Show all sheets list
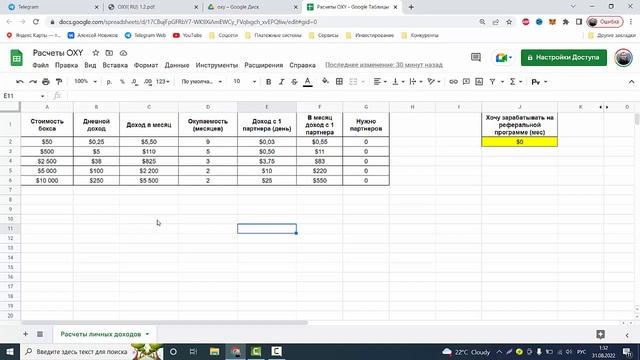This screenshot has width=640, height=360. (40, 334)
